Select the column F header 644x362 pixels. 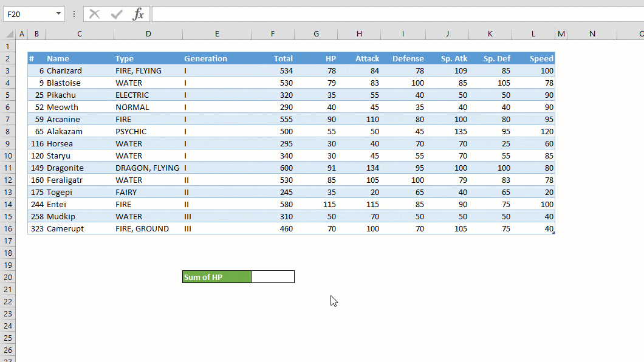tap(272, 34)
